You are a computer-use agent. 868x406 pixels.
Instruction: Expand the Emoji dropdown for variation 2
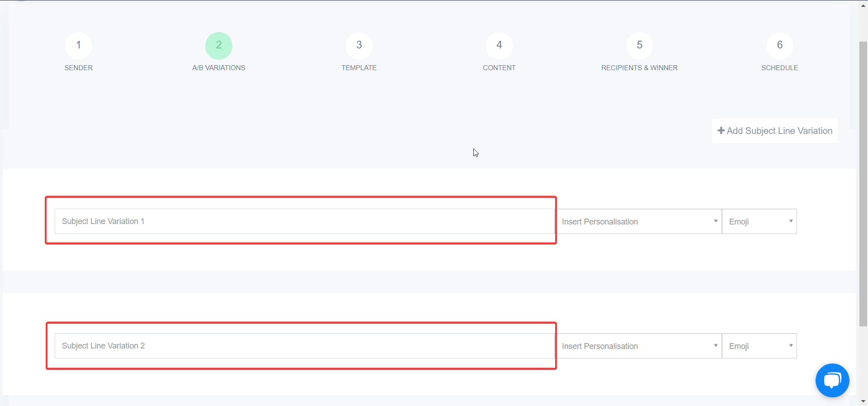[x=759, y=346]
